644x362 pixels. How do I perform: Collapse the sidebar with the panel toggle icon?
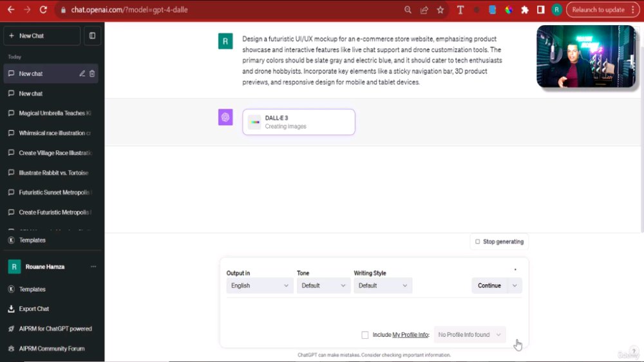92,35
